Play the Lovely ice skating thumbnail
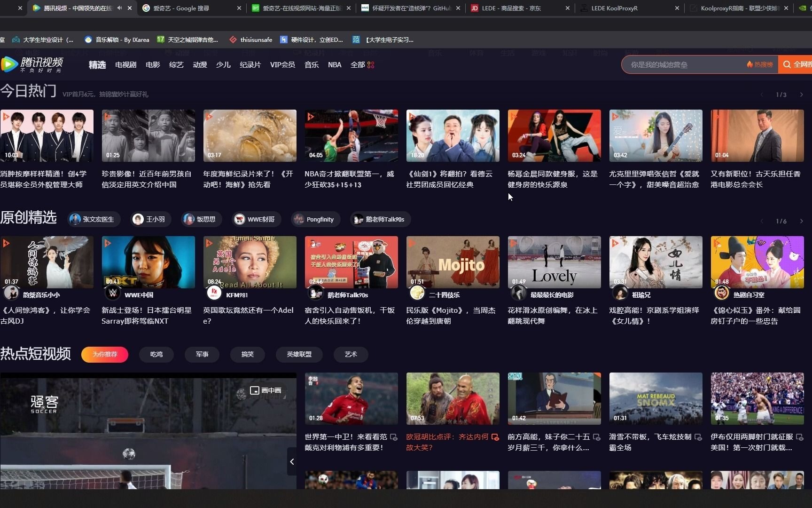This screenshot has height=508, width=812. [554, 262]
